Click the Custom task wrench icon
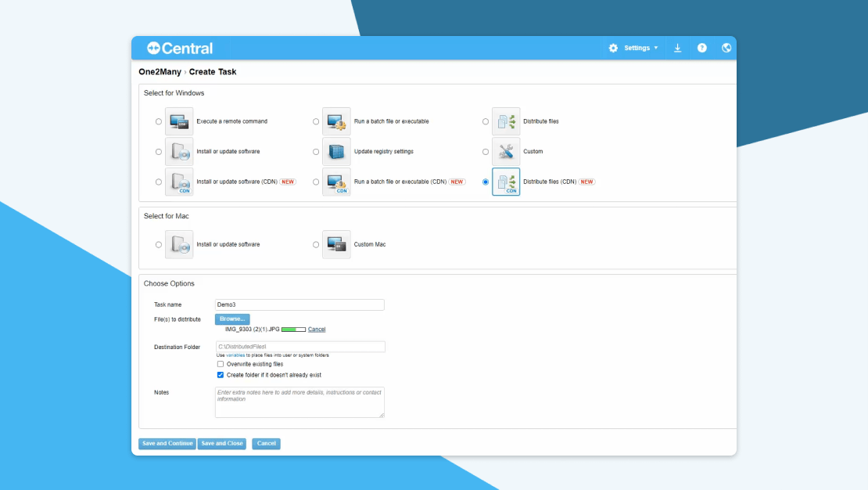Image resolution: width=868 pixels, height=490 pixels. pos(506,151)
